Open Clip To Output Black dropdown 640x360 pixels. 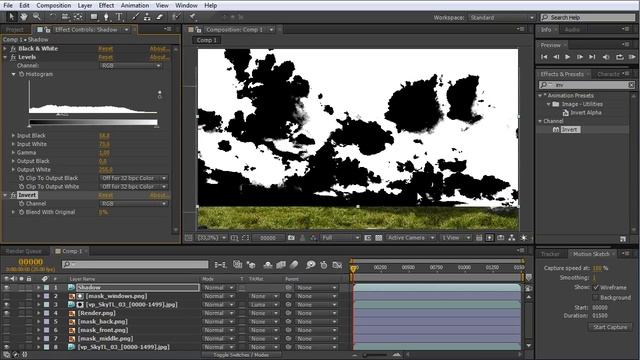133,178
